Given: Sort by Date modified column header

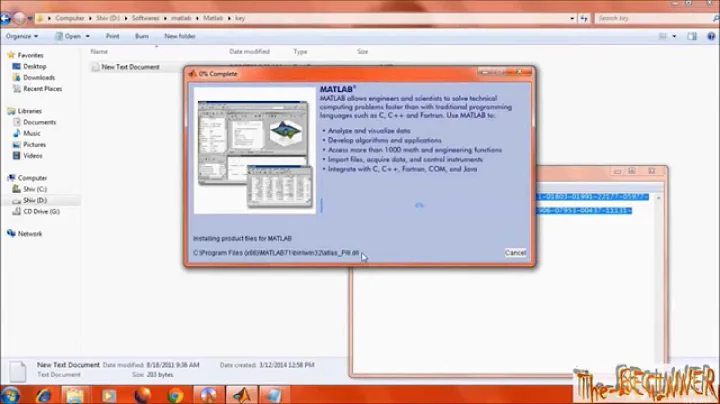Looking at the screenshot, I should point(249,51).
